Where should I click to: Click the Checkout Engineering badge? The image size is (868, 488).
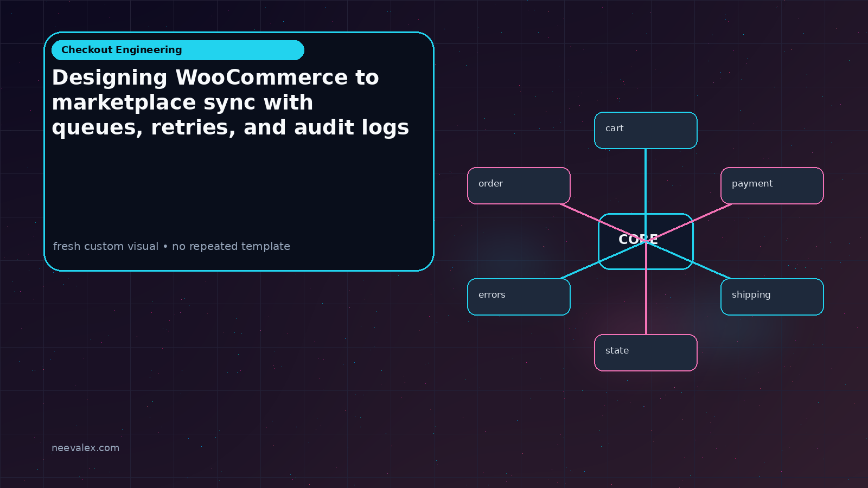click(x=177, y=50)
